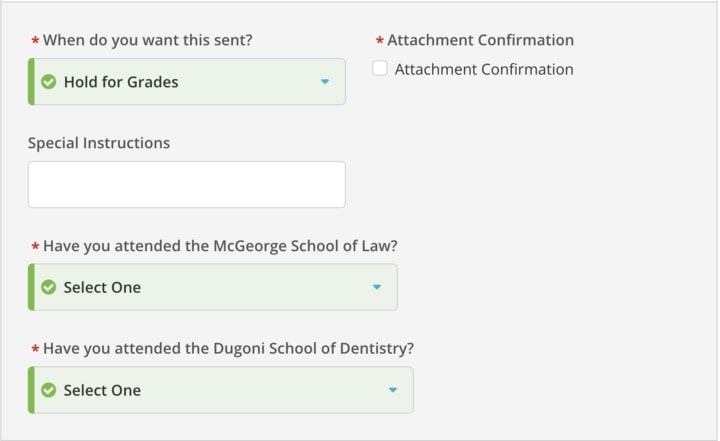The width and height of the screenshot is (720, 441).
Task: Click the bold 'Attachment Confirmation' heading label
Action: [x=481, y=40]
